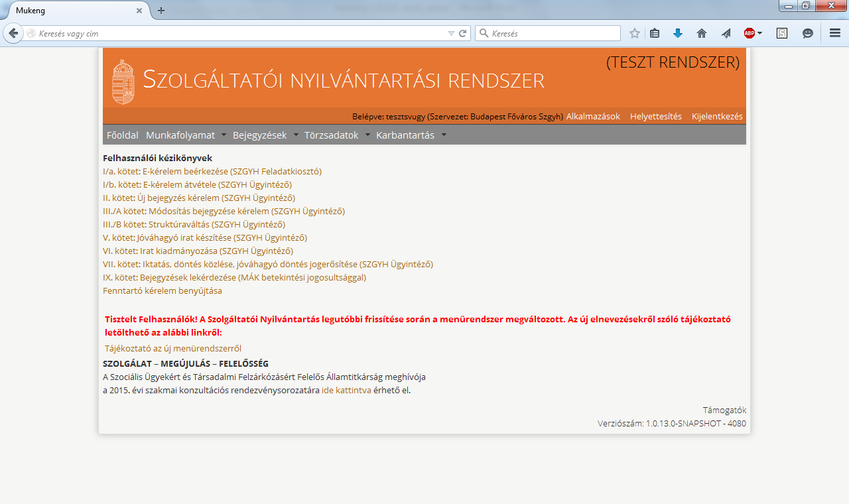
Task: Open the Adblock Plus dropdown arrow
Action: (760, 33)
